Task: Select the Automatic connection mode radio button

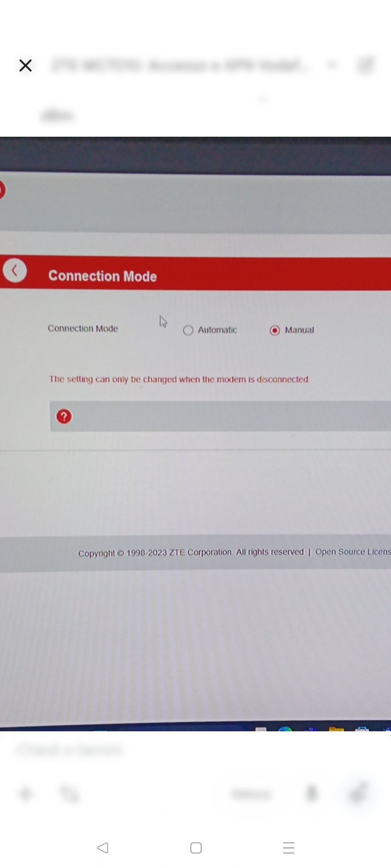Action: pyautogui.click(x=188, y=330)
